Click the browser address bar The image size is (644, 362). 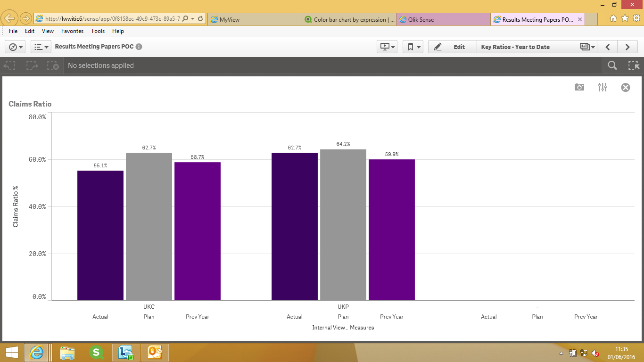(112, 19)
